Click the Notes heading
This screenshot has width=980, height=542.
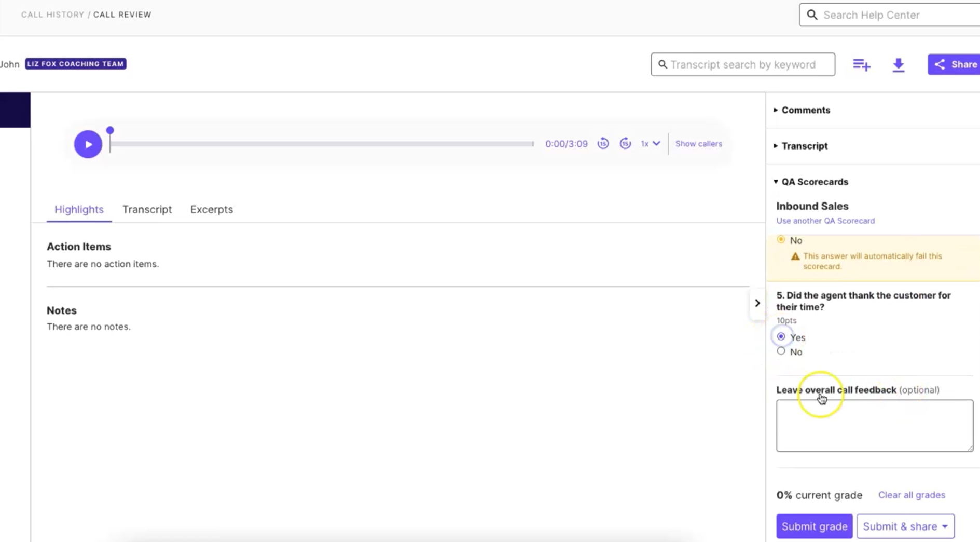tap(62, 310)
